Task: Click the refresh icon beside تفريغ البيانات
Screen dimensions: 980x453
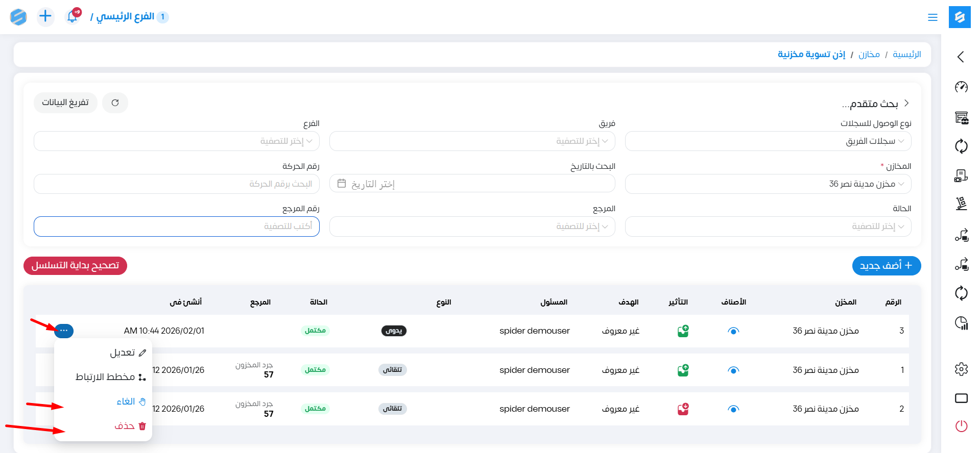Action: (115, 103)
